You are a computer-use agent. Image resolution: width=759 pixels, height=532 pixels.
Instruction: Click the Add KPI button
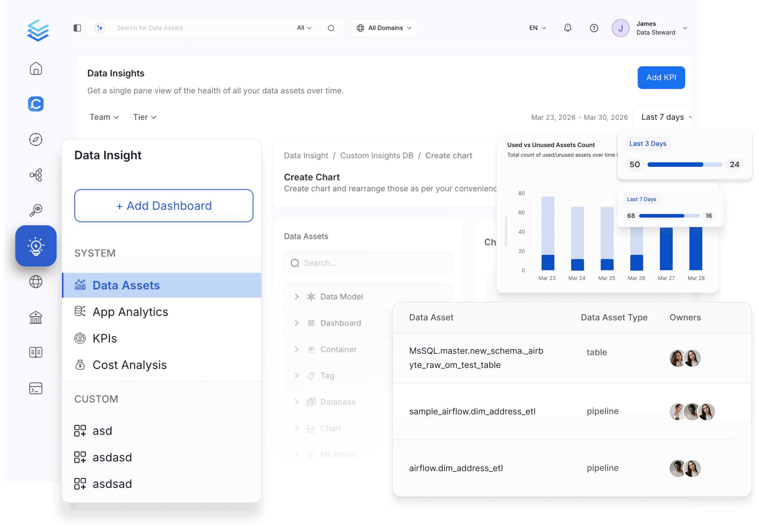[x=661, y=77]
